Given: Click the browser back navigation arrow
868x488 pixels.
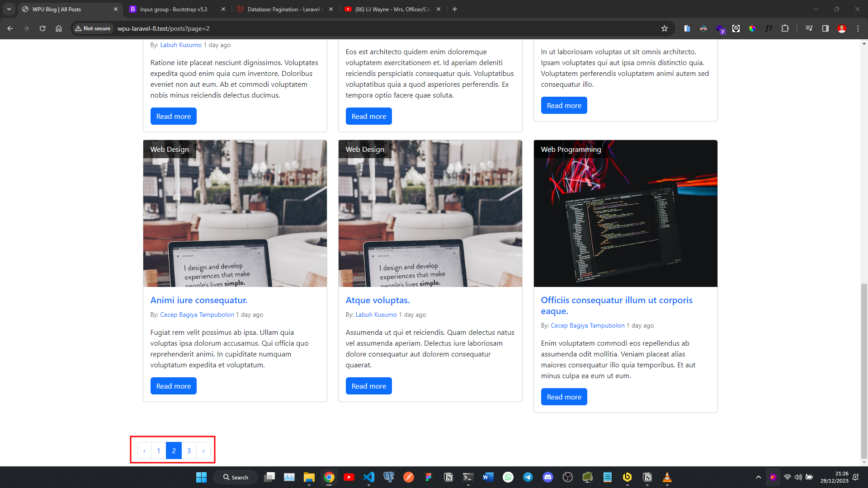Looking at the screenshot, I should (10, 28).
